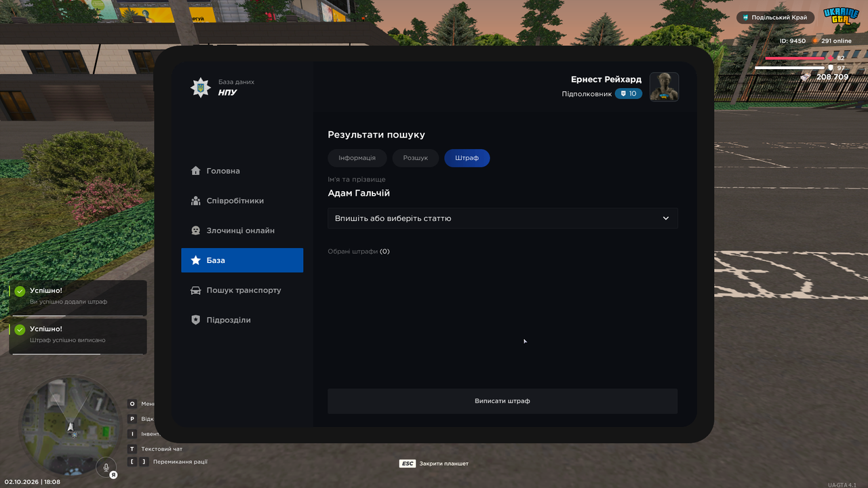Click the date and time '02.10.2026 | 18:08'
This screenshot has height=488, width=868.
coord(33,482)
